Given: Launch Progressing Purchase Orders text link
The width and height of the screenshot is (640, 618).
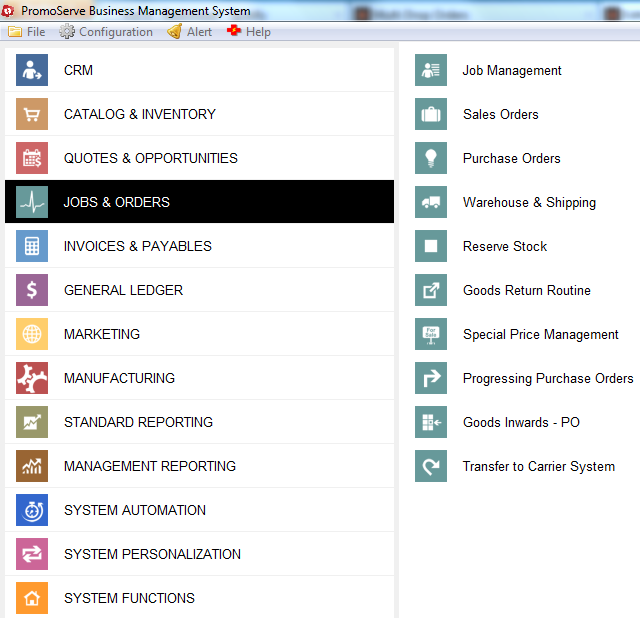Looking at the screenshot, I should point(548,378).
